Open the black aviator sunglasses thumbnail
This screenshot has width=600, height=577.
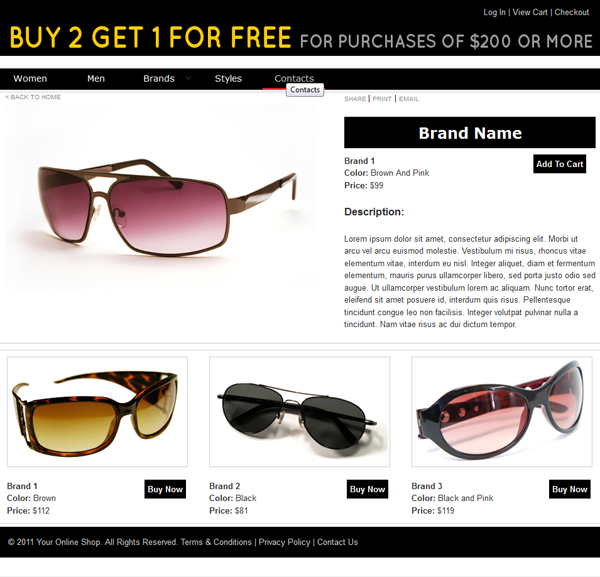(x=300, y=412)
